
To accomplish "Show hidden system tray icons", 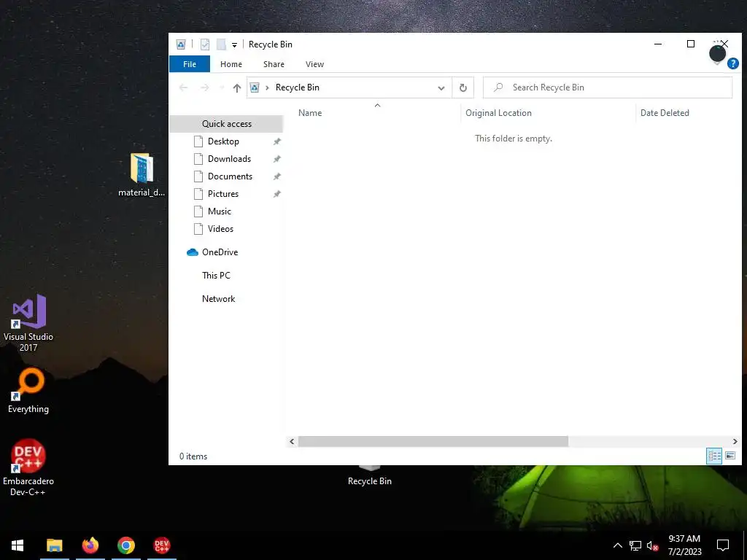I will [x=617, y=545].
